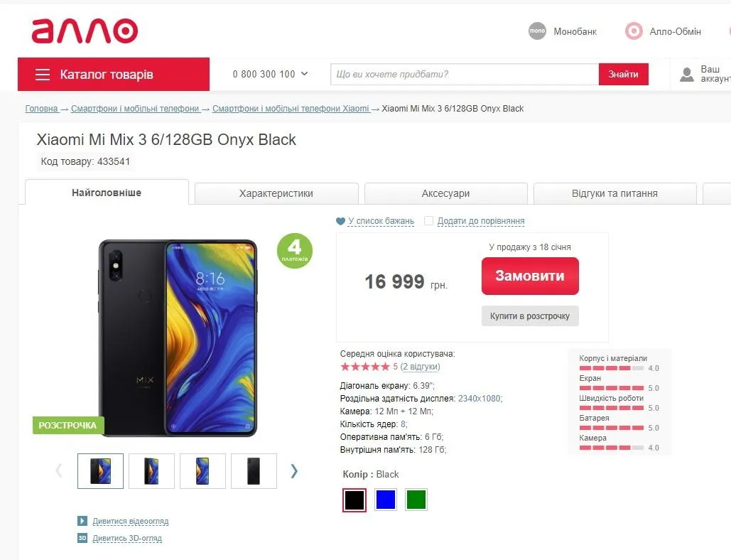
Task: Enable 'Додати до порівняння' checkbox
Action: 428,221
